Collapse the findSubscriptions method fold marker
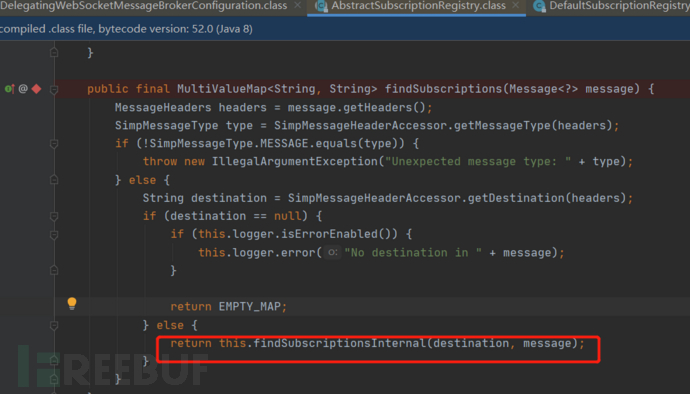 pyautogui.click(x=54, y=89)
